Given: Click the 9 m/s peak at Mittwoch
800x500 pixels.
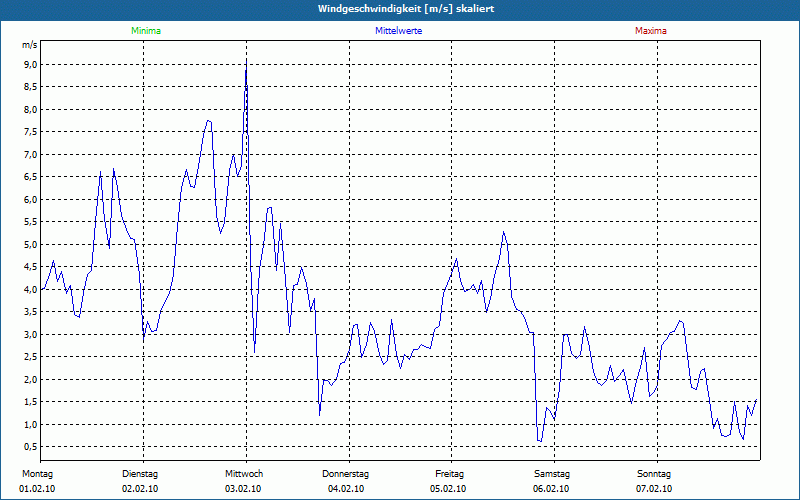Looking at the screenshot, I should (246, 62).
